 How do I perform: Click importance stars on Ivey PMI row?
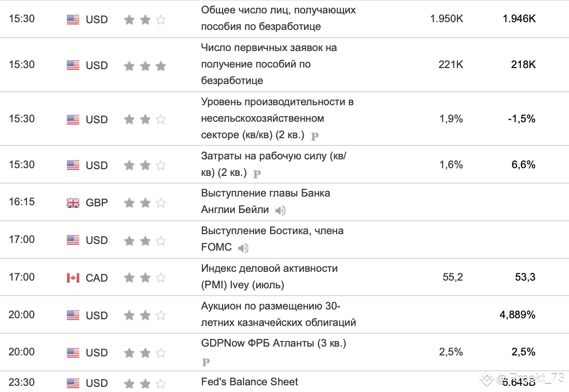145,278
